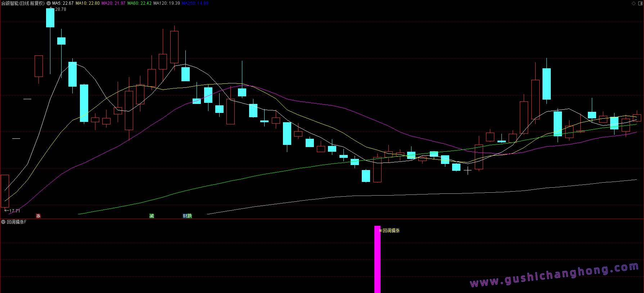Click the blue 财 event marker
Screen dimensions: 644x293
pyautogui.click(x=185, y=216)
